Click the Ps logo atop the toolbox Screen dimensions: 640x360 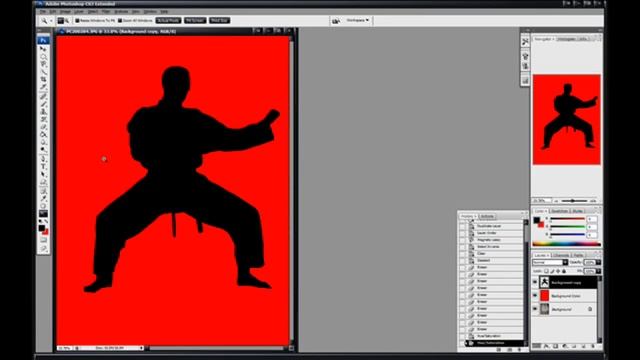click(x=43, y=40)
